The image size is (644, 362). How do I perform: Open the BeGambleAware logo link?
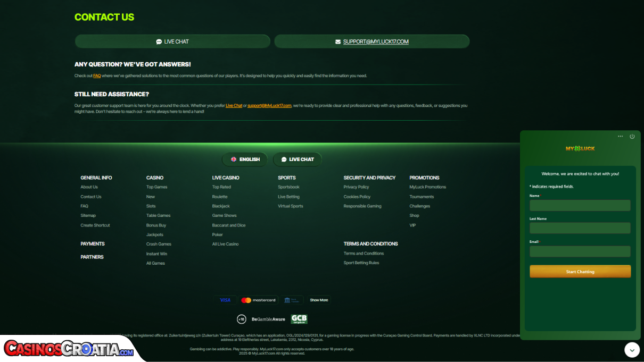[269, 319]
